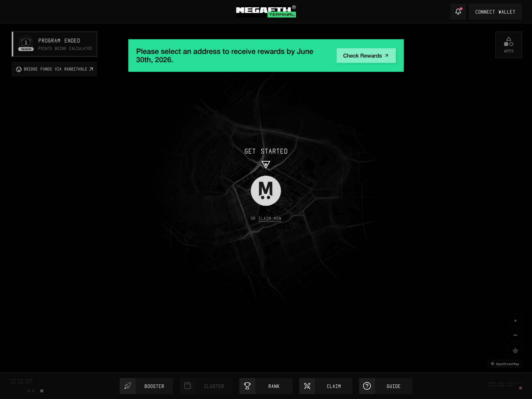Open the Cluster tab
532x399 pixels.
(x=206, y=386)
